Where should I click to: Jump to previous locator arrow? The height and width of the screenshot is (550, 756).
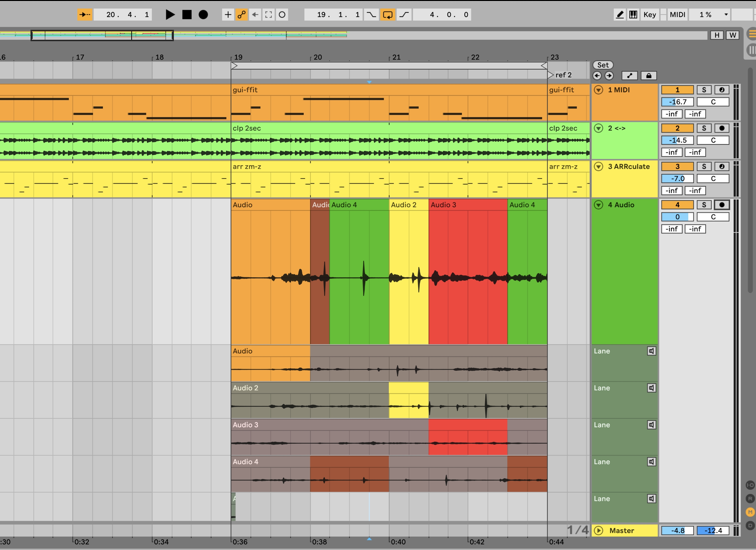click(597, 76)
